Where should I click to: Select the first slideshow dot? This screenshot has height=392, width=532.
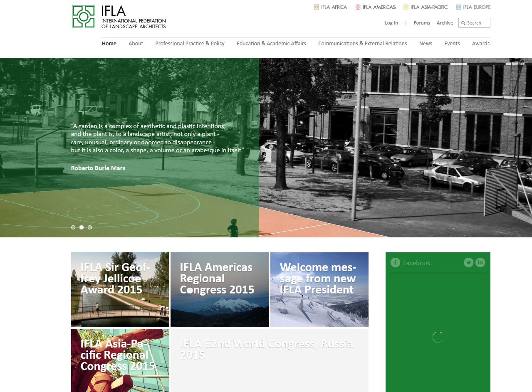(73, 227)
